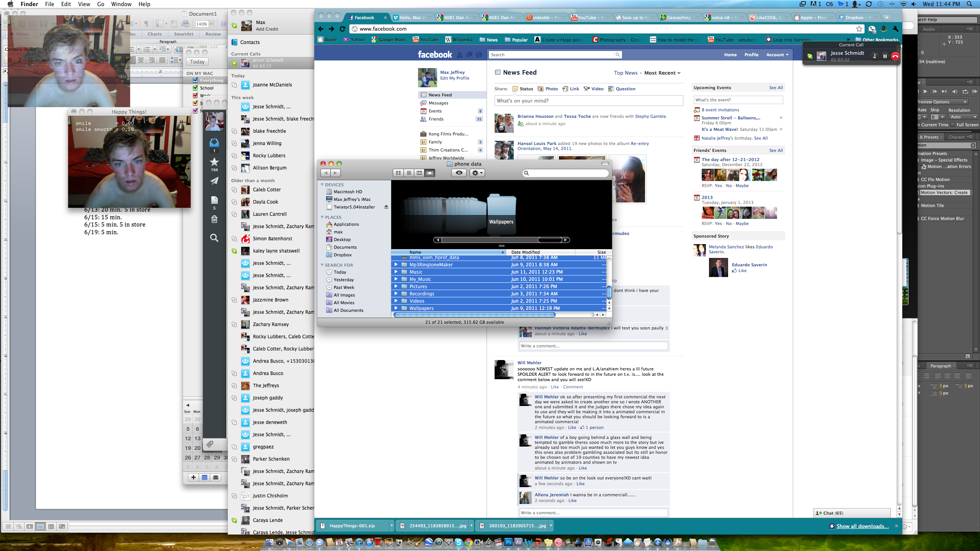Expand the Videos folder disclosure triangle

click(396, 301)
